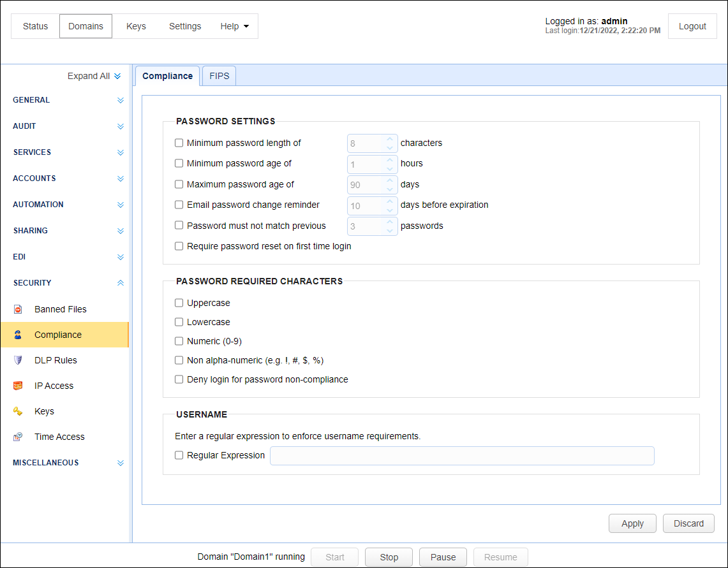
Task: Click the Keys icon under Security
Action: [18, 411]
